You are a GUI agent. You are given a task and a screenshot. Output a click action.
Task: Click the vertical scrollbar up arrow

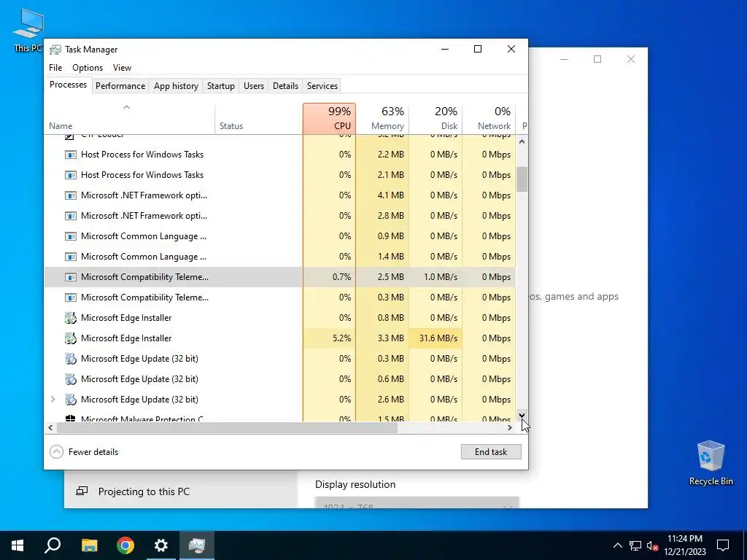[x=522, y=141]
